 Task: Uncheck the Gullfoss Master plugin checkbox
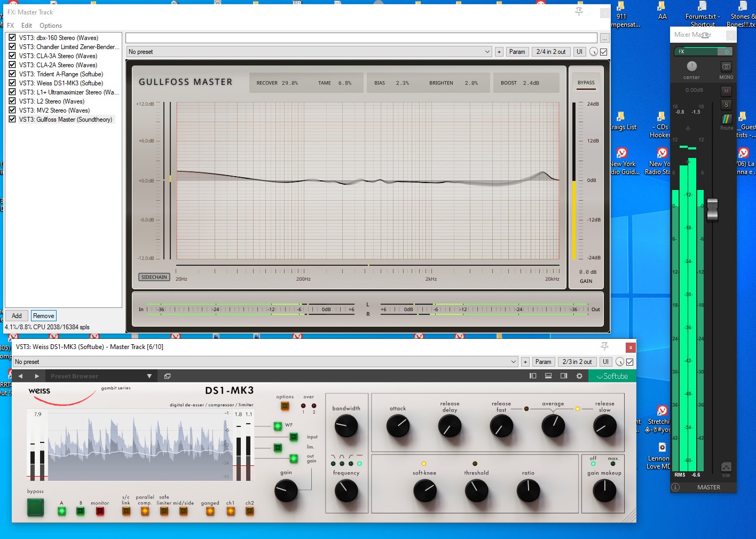(x=12, y=120)
